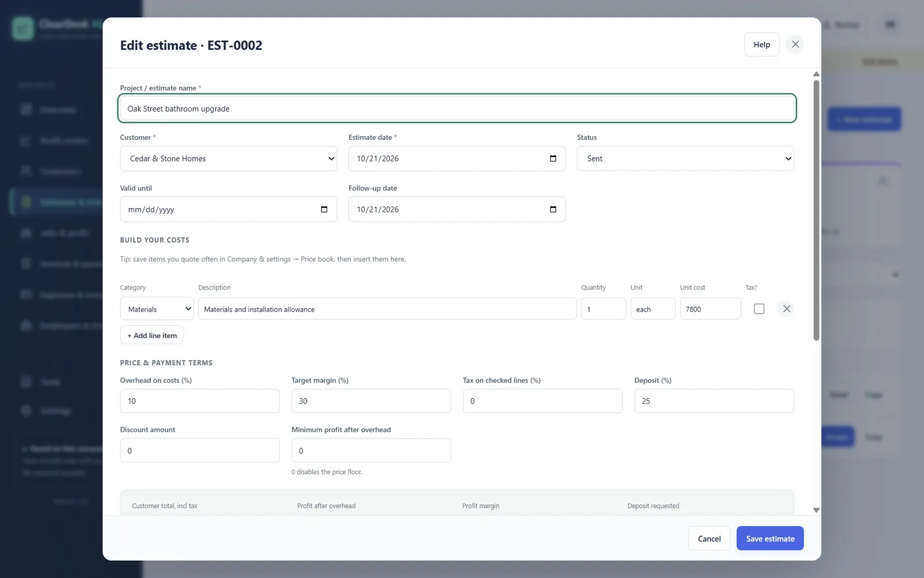Viewport: 924px width, 578px height.
Task: Open the Valid until calendar picker icon
Action: [x=324, y=209]
